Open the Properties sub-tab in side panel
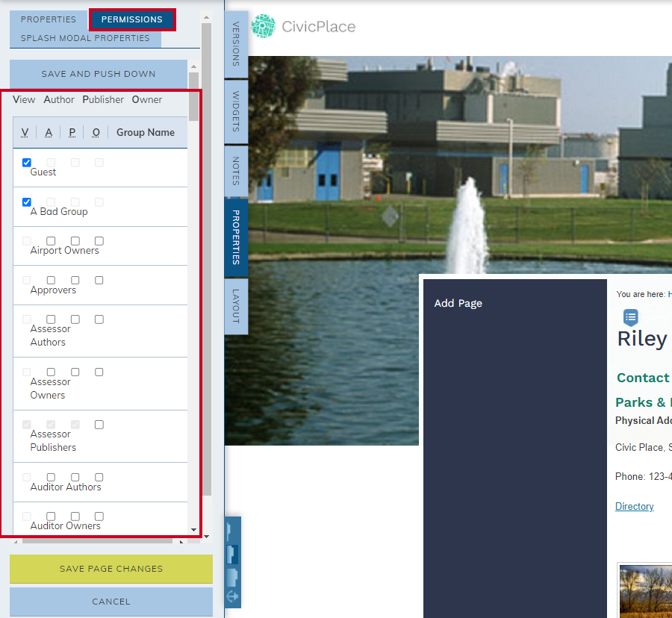The width and height of the screenshot is (672, 618). click(x=49, y=19)
